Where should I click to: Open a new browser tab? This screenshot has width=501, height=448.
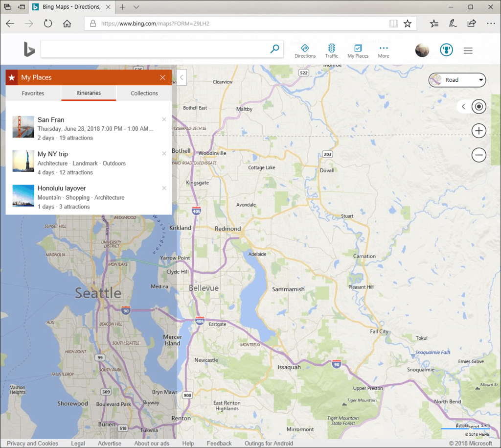(x=122, y=7)
